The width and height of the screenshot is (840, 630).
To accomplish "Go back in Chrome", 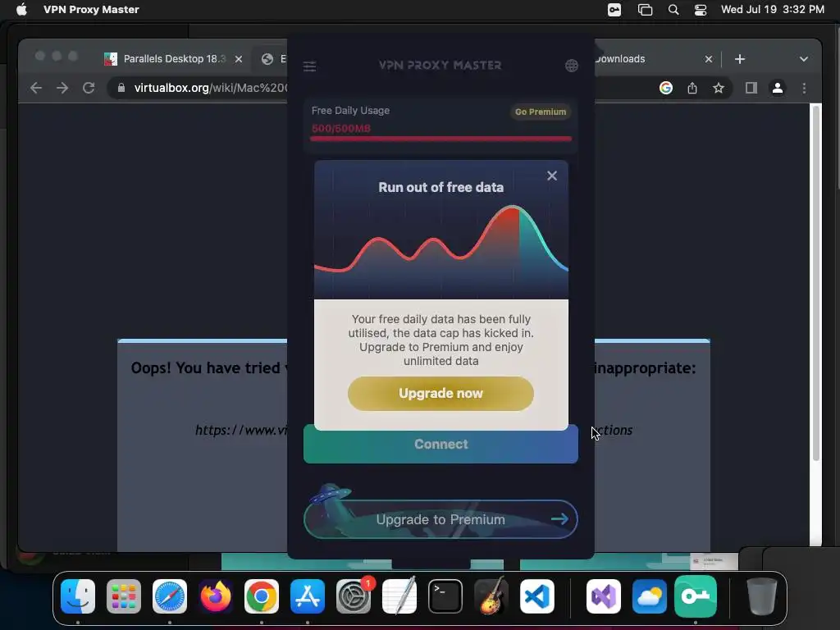I will (36, 88).
